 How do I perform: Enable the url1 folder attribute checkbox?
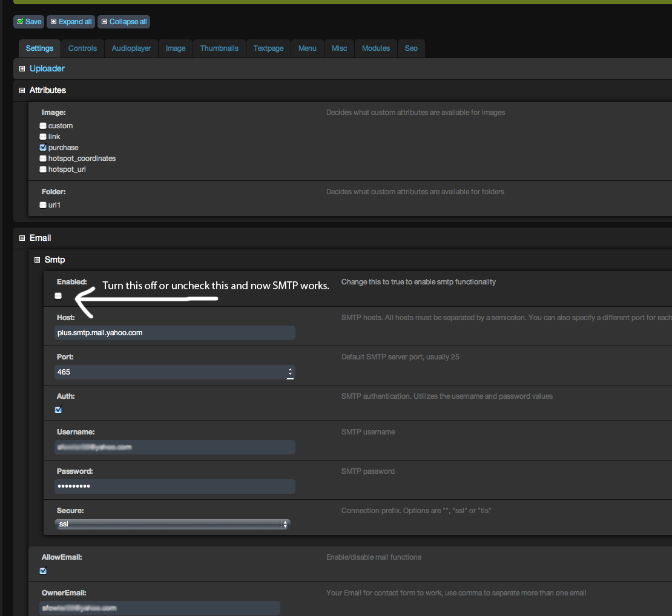coord(43,205)
